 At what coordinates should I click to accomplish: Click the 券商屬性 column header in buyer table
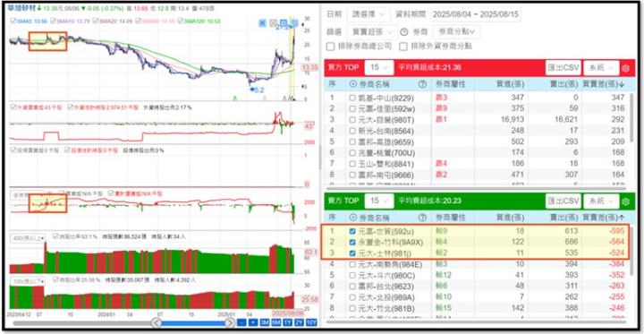(451, 85)
